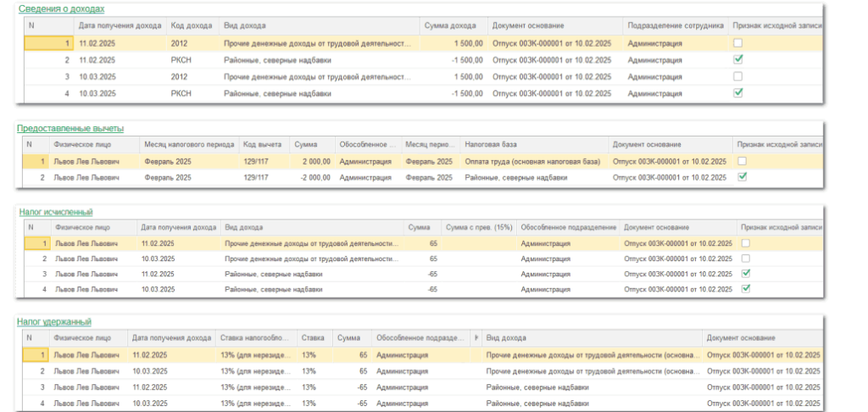Image resolution: width=868 pixels, height=412 pixels.
Task: Open the "Сведения о доходах" section link
Action: (61, 8)
